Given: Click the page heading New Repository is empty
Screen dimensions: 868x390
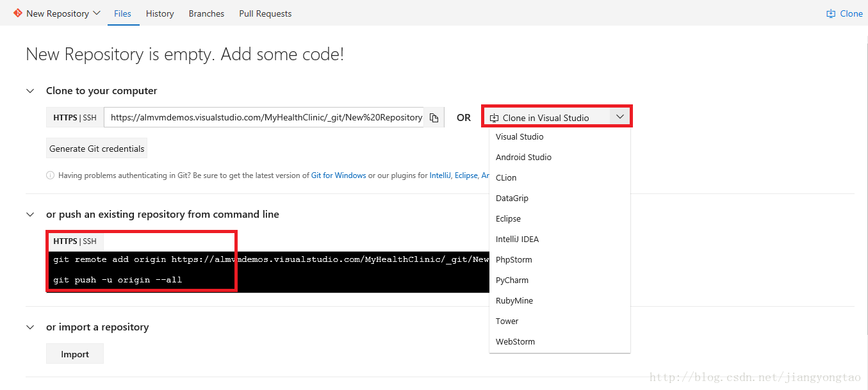Looking at the screenshot, I should 184,54.
